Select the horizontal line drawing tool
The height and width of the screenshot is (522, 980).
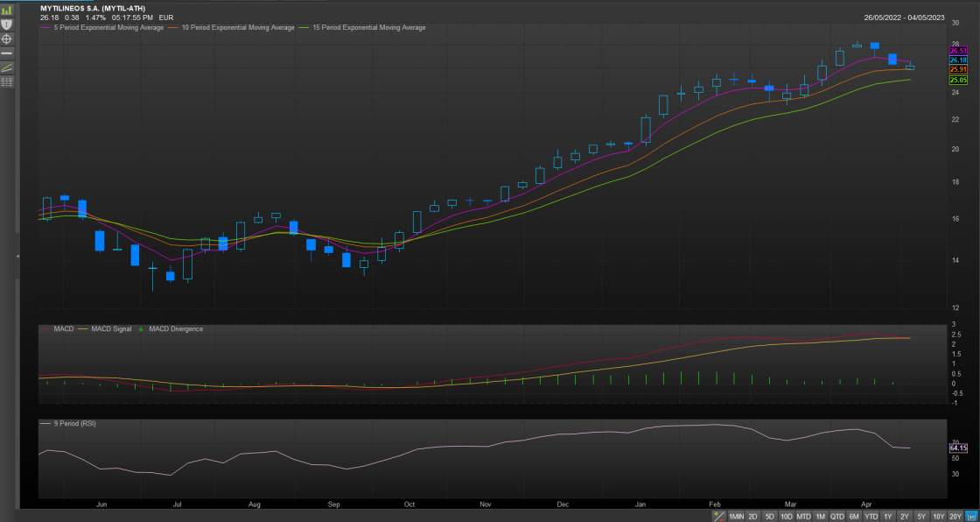(x=7, y=53)
